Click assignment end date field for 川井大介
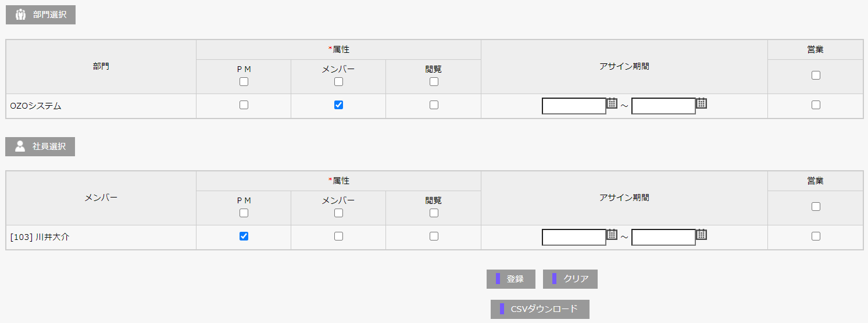 point(663,238)
